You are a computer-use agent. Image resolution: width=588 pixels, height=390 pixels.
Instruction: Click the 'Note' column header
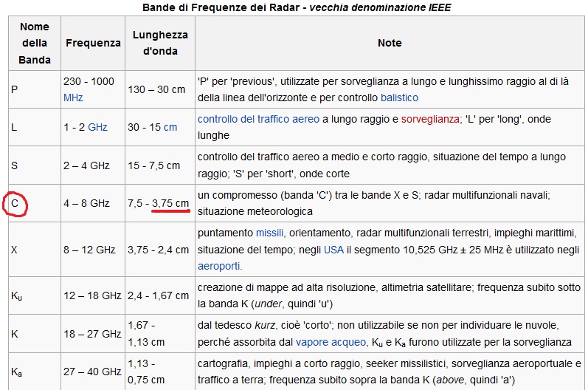point(390,43)
